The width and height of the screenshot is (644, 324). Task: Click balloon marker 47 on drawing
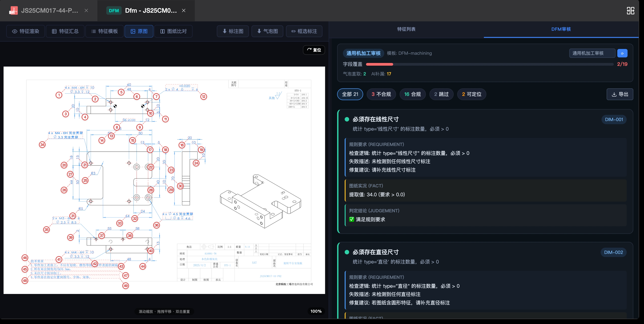click(x=125, y=275)
